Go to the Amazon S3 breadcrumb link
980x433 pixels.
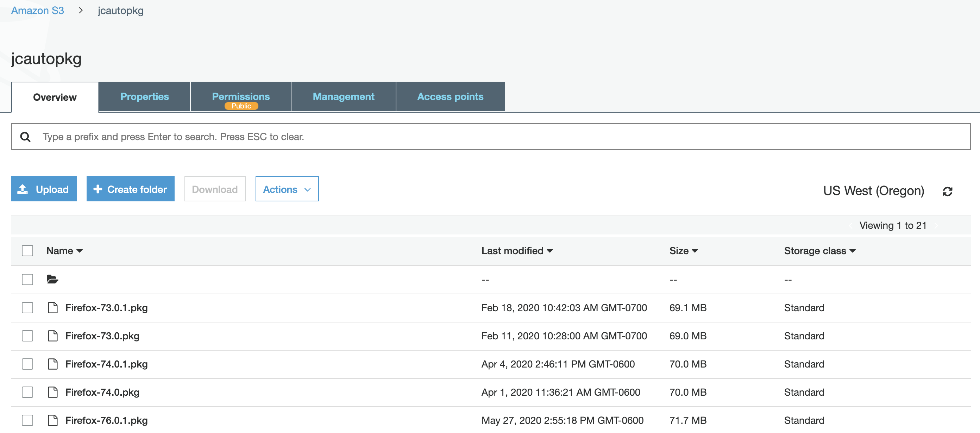pos(37,11)
